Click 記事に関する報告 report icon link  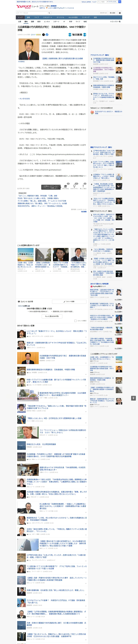click(x=23, y=188)
